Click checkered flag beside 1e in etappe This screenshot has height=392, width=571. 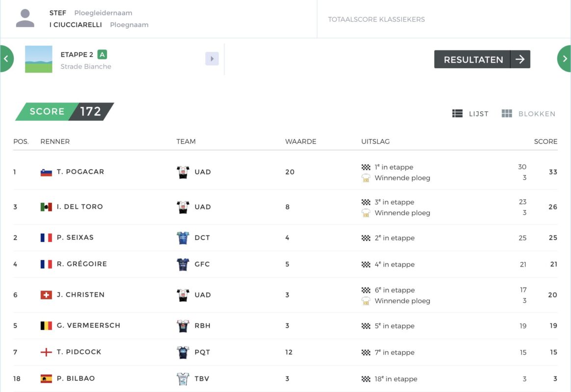pyautogui.click(x=366, y=167)
